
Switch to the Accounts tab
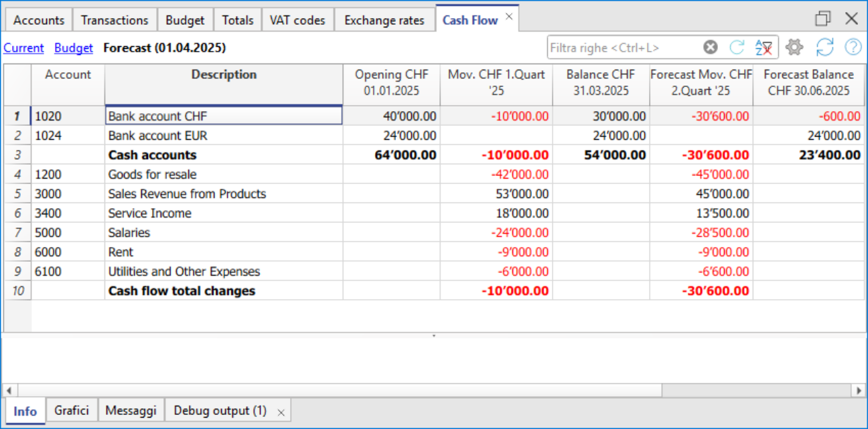(38, 19)
